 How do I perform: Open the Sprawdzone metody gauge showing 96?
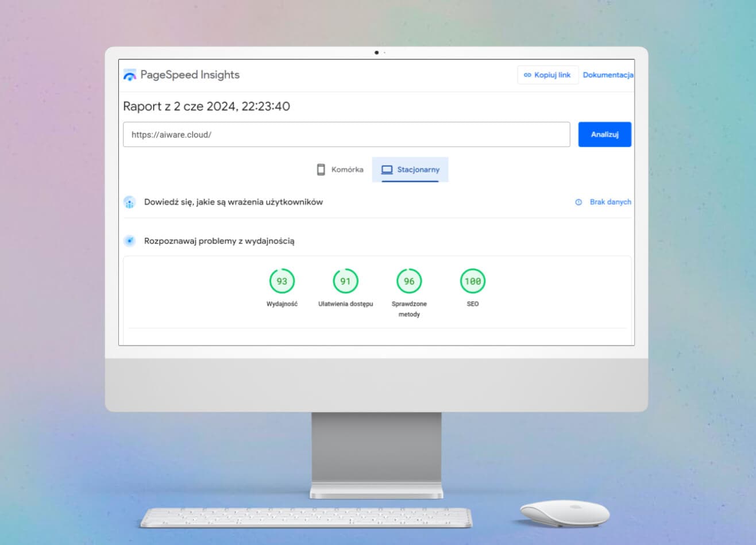click(x=409, y=281)
